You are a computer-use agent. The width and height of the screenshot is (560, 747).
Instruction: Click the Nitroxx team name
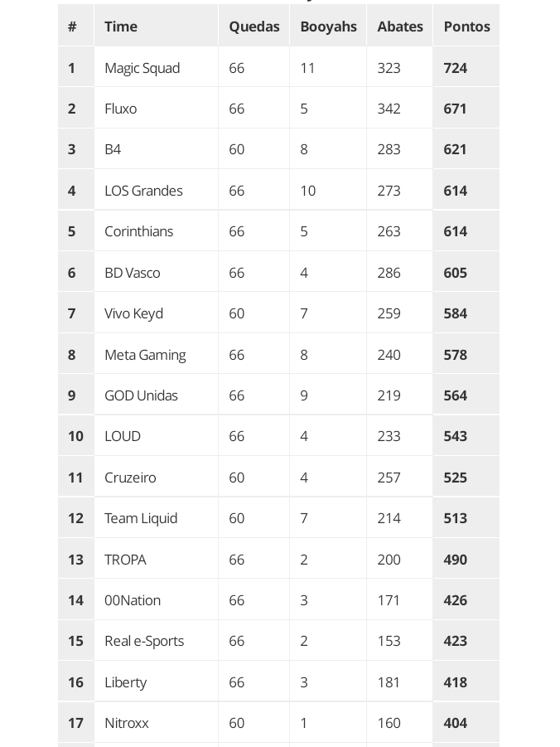coord(127,723)
